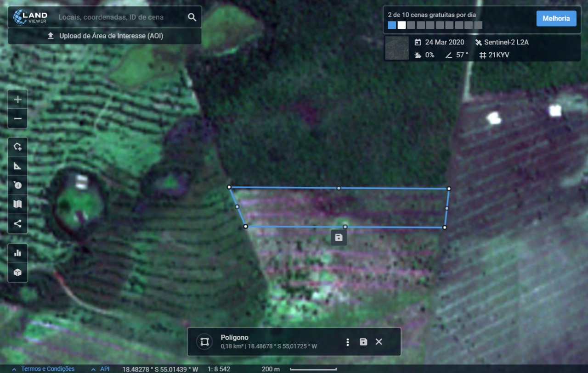Open the map layers icon
The height and width of the screenshot is (373, 588).
click(18, 204)
